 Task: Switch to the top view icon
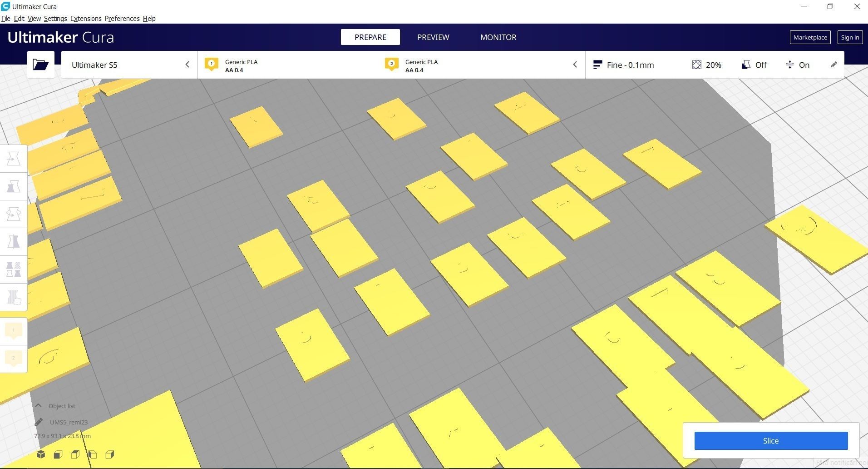pyautogui.click(x=75, y=454)
